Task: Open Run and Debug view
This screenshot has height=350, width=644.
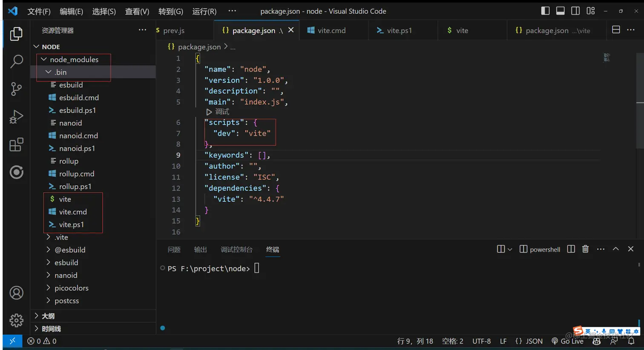Action: [x=16, y=117]
